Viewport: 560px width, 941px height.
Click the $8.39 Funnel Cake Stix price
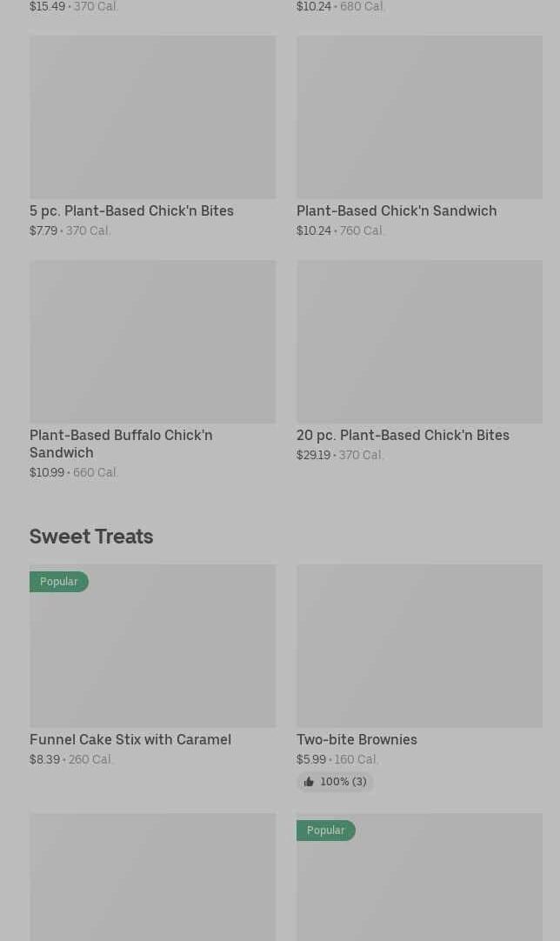pos(45,759)
